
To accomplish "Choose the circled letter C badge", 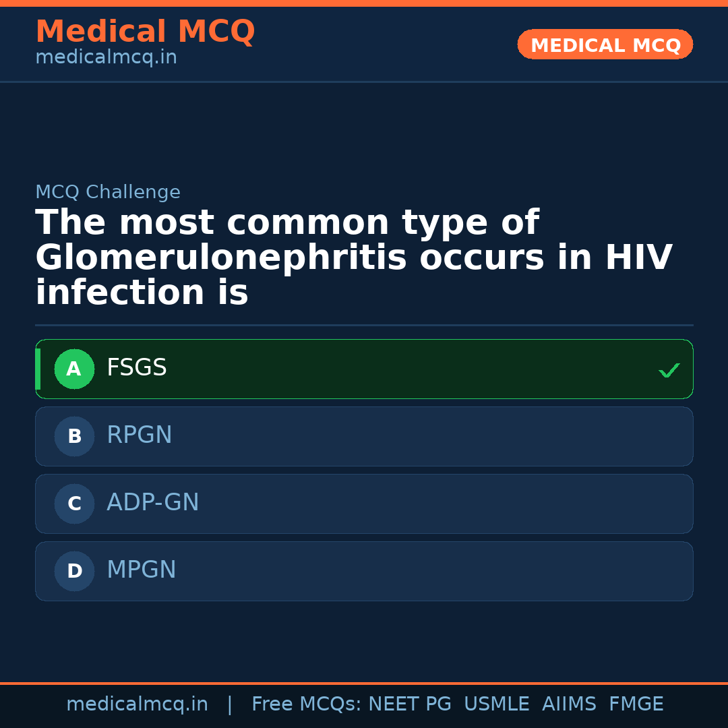I will pyautogui.click(x=74, y=504).
